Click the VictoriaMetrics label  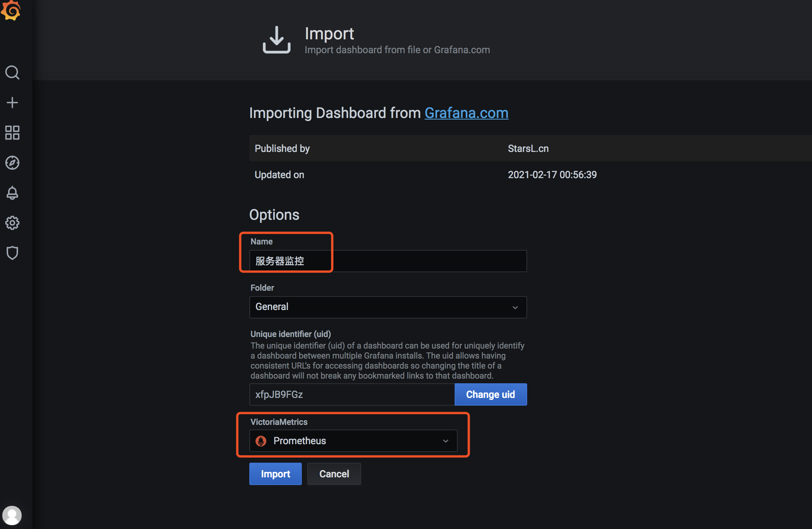(x=279, y=422)
